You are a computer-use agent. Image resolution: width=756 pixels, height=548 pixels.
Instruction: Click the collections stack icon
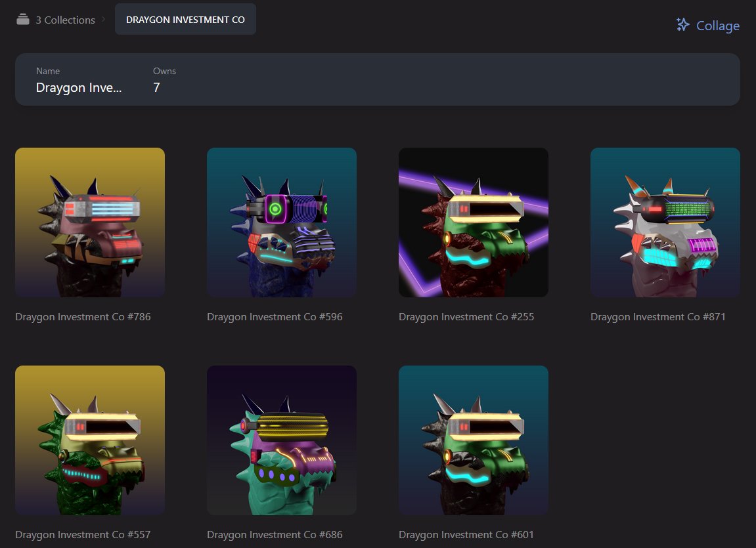coord(23,20)
